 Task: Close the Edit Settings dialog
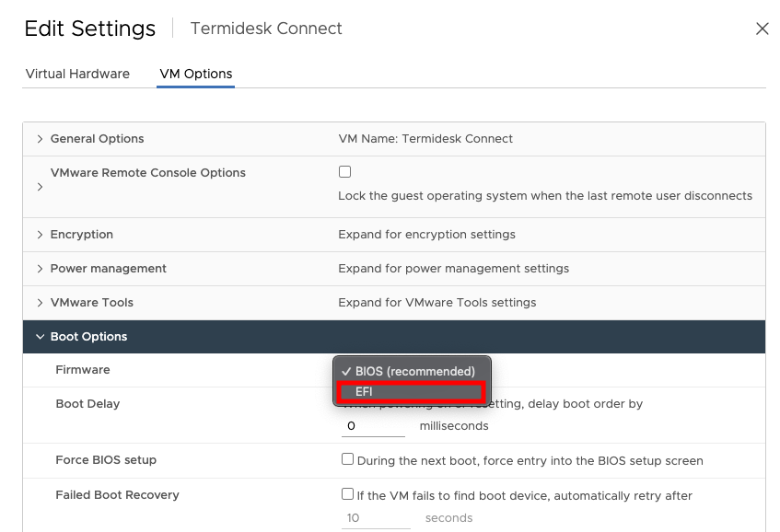[x=762, y=29]
